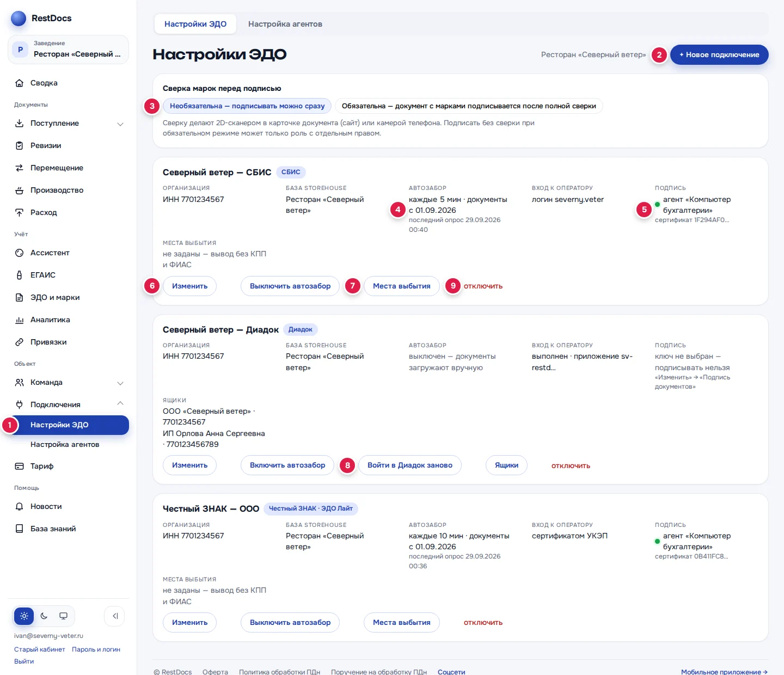This screenshot has width=784, height=675.
Task: Click отключить for Северный ветер — Диадок
Action: [x=571, y=466]
